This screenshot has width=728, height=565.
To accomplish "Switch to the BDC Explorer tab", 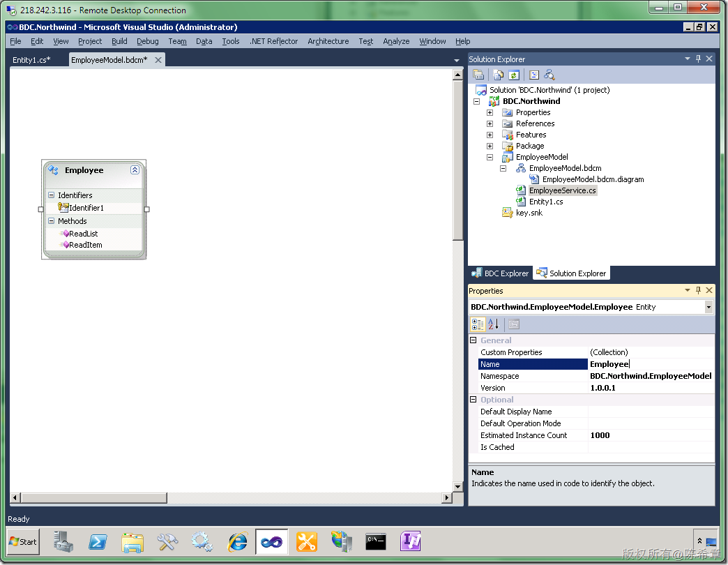I will tap(500, 273).
